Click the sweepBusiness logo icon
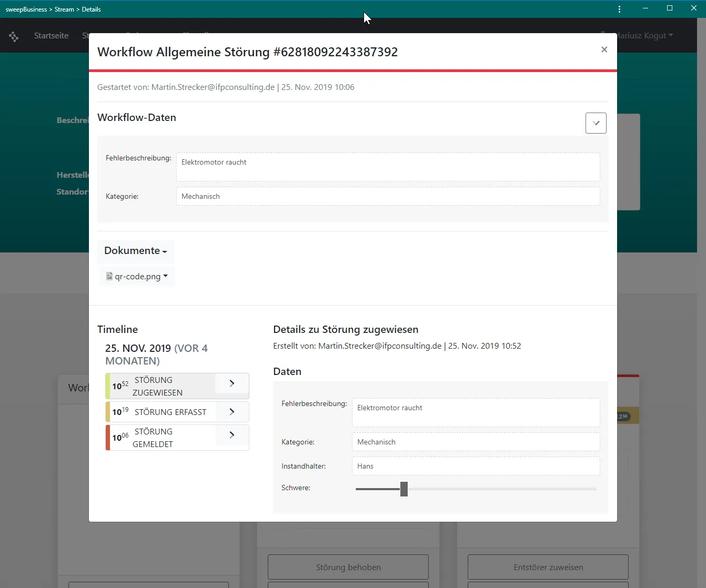Screen dimensions: 706x588 pos(14,36)
